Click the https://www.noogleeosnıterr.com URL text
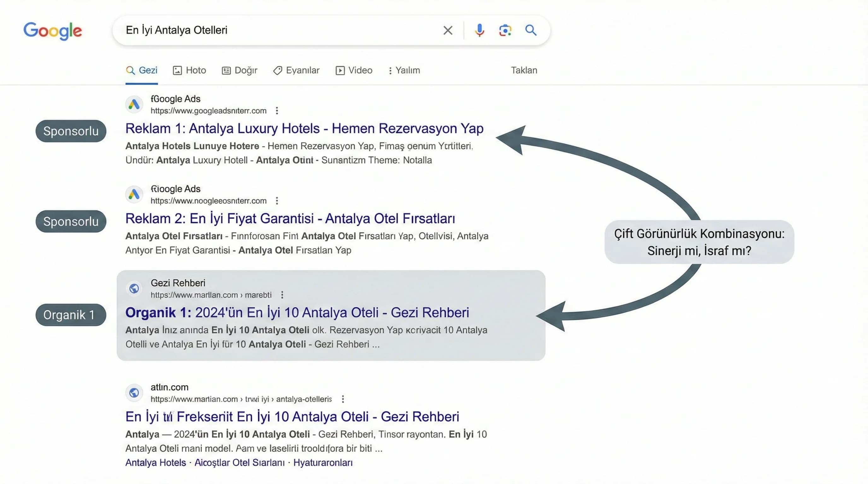868x484 pixels. point(208,201)
